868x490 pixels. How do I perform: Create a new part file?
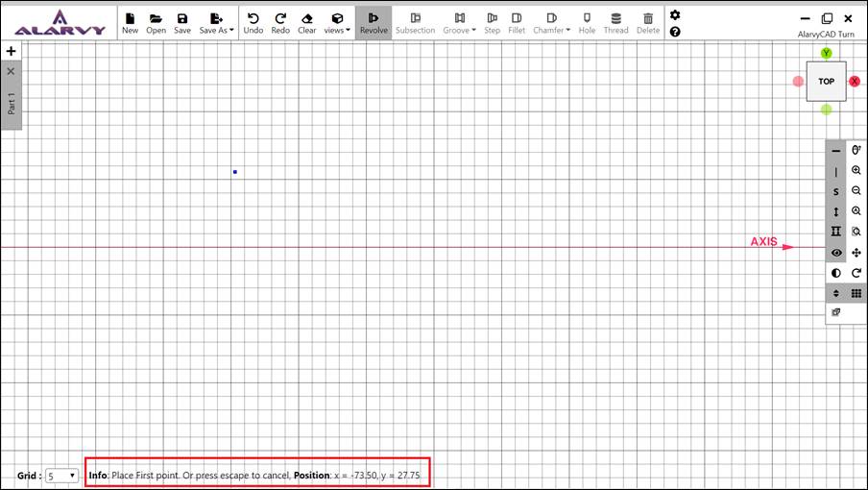[130, 23]
